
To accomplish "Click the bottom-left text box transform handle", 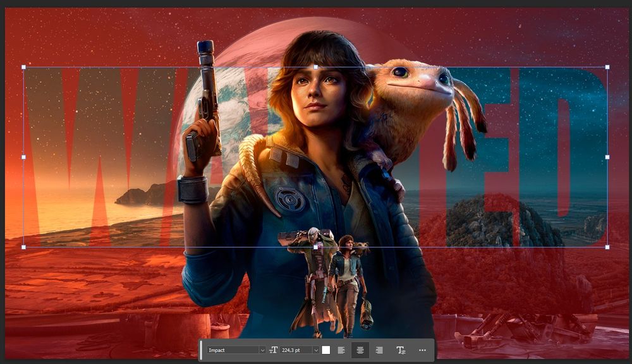I will click(23, 247).
